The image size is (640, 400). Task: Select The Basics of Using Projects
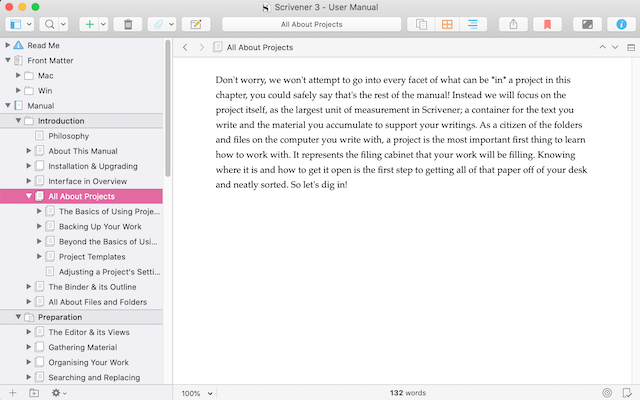pos(109,211)
